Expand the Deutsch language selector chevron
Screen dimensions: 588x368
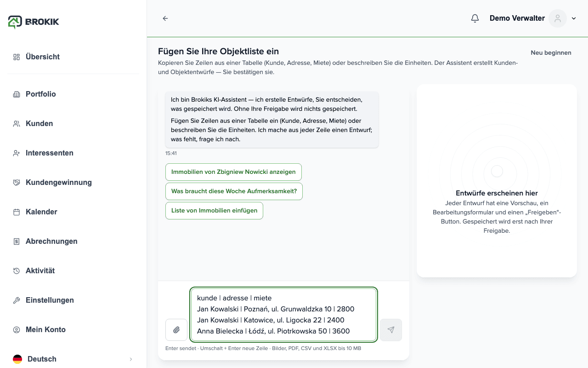tap(131, 359)
